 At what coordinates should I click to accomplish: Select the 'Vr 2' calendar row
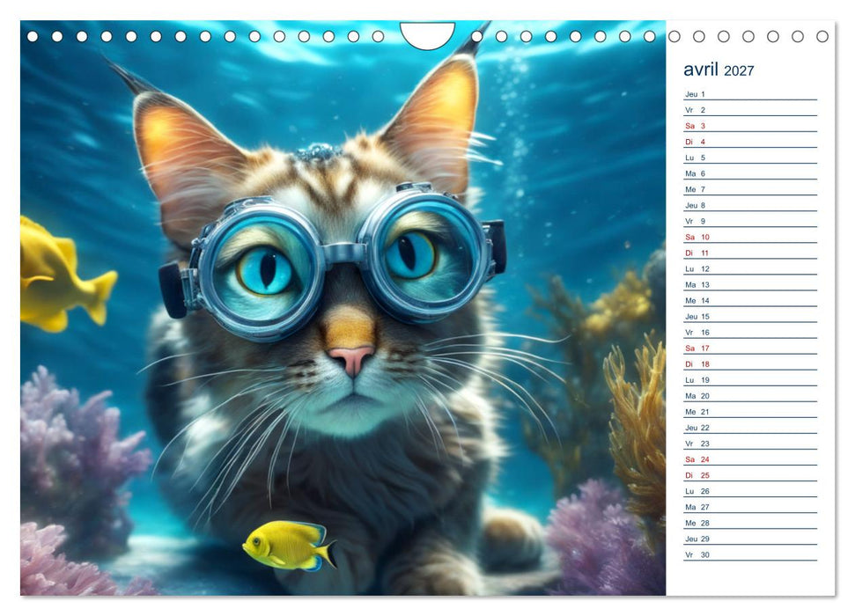tap(749, 110)
